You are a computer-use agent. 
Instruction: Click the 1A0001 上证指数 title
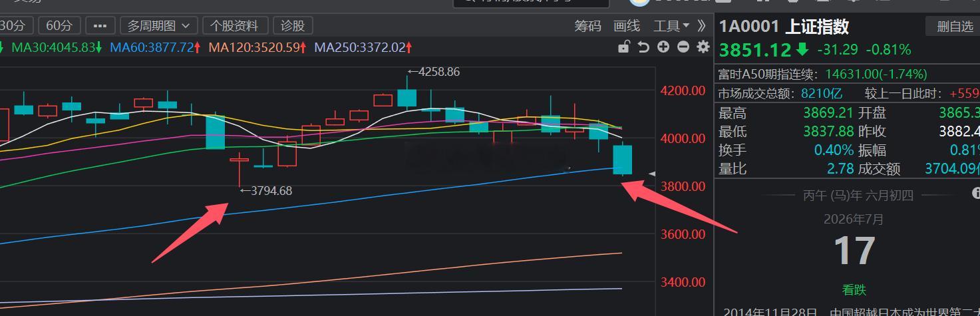784,27
